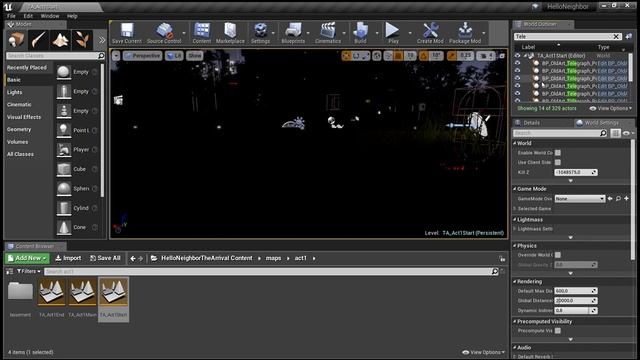Image resolution: width=640 pixels, height=360 pixels.
Task: Open the Window menu
Action: click(50, 16)
